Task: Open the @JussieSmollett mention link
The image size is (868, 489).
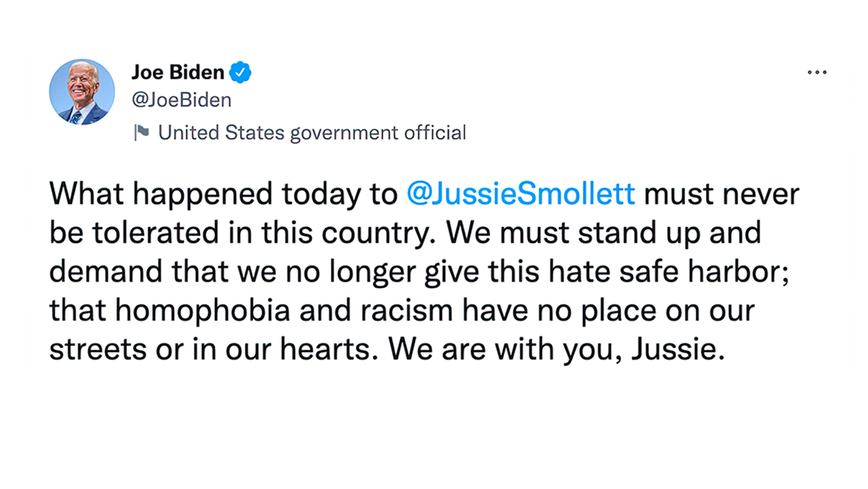Action: [520, 194]
